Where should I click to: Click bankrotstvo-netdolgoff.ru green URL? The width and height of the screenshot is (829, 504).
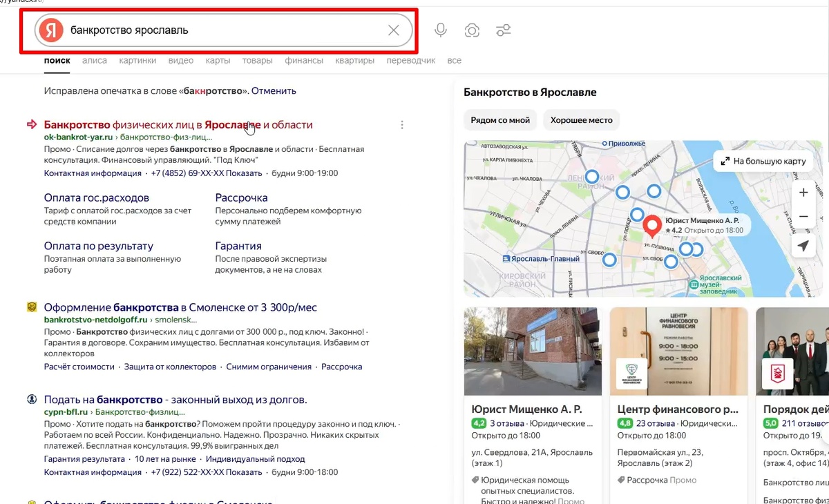[x=96, y=320]
